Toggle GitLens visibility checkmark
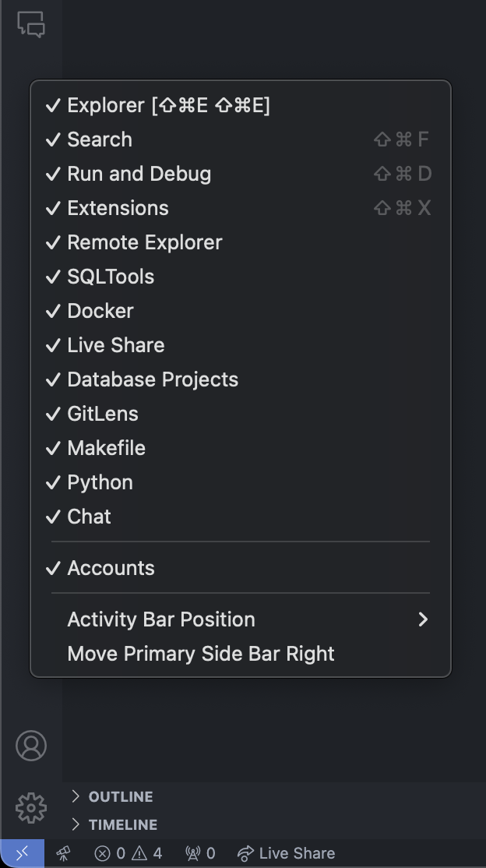Image resolution: width=486 pixels, height=868 pixels. point(241,414)
